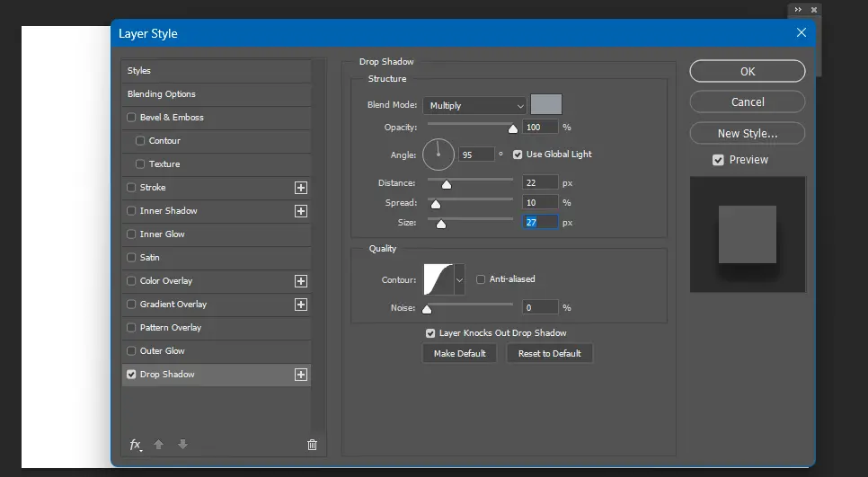
Task: Enable the Contour sub-option checkbox
Action: click(140, 140)
